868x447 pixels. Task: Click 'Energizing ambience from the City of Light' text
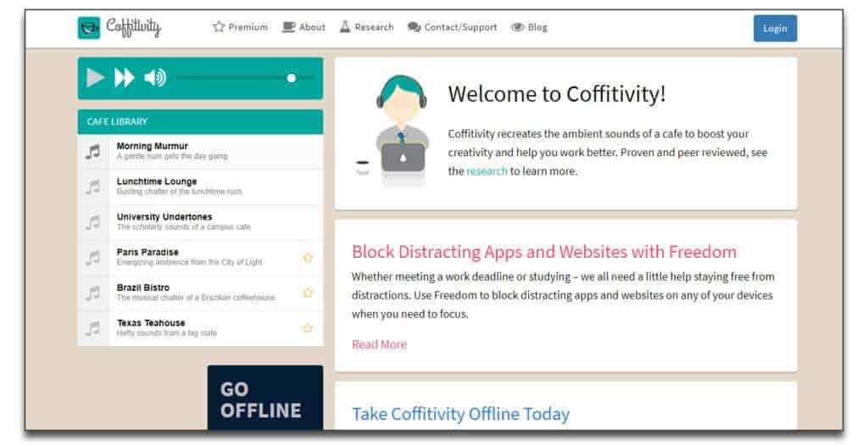(x=189, y=263)
